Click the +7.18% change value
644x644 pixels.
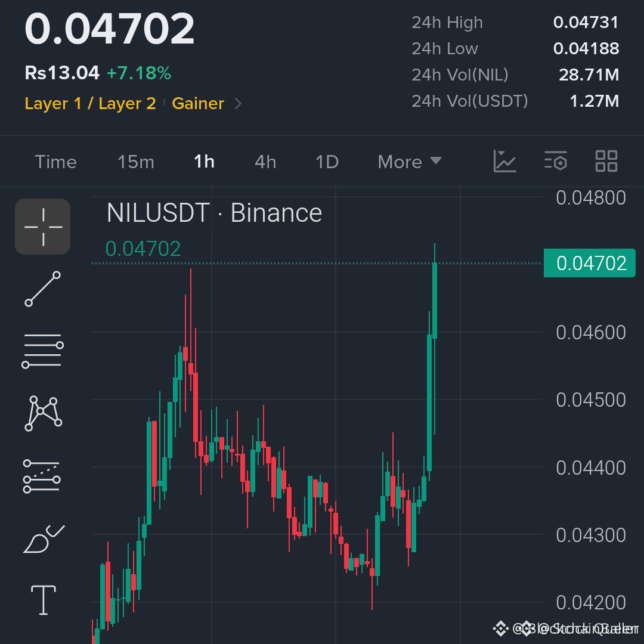point(139,73)
